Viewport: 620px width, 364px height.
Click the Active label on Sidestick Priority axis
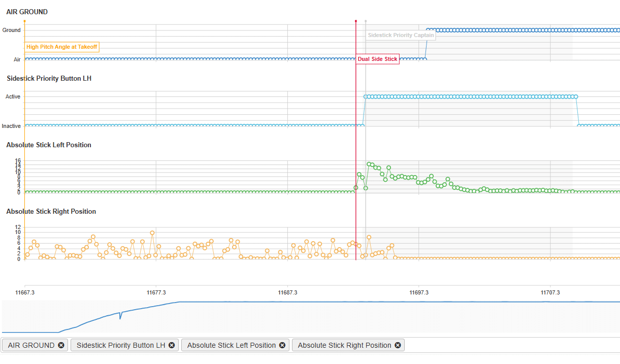point(13,96)
